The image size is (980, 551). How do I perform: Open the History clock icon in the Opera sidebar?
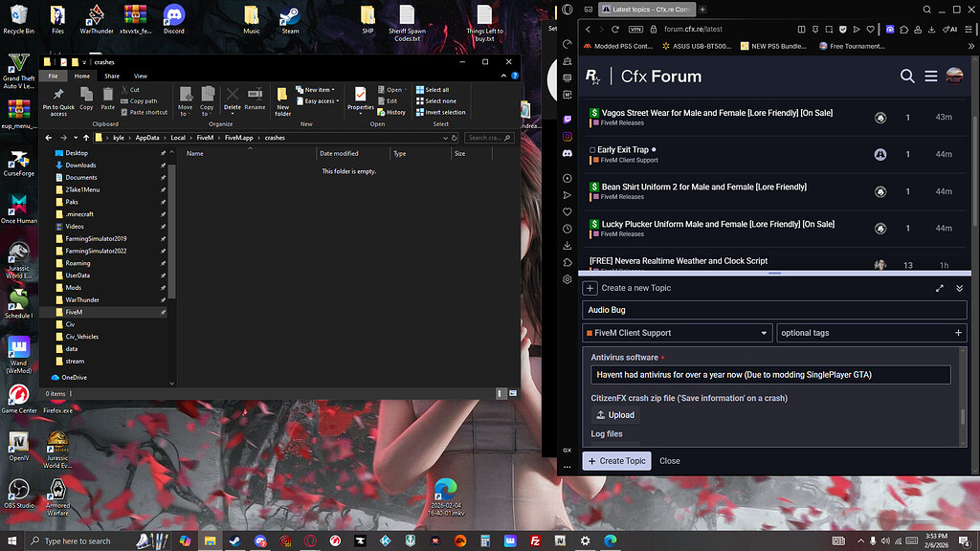click(x=567, y=229)
